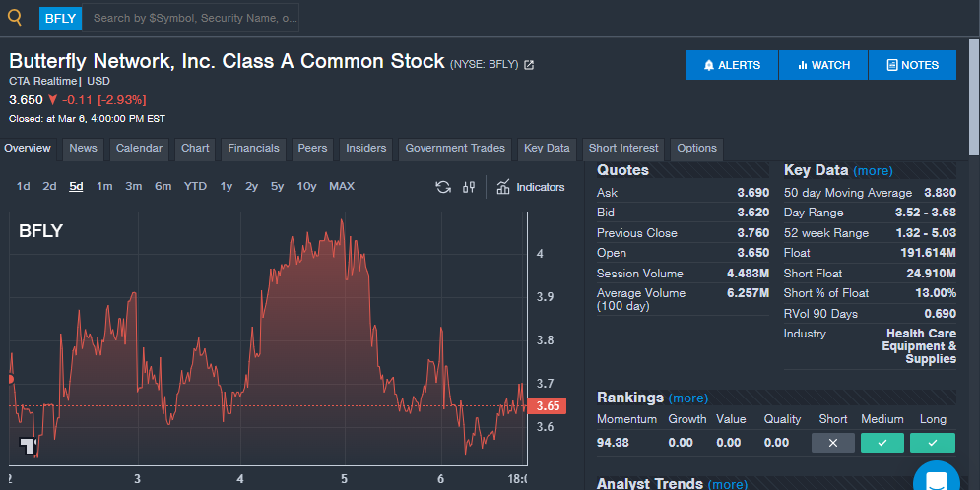The width and height of the screenshot is (980, 490).
Task: Open external link icon next to NYSE: BFLY
Action: click(x=529, y=65)
